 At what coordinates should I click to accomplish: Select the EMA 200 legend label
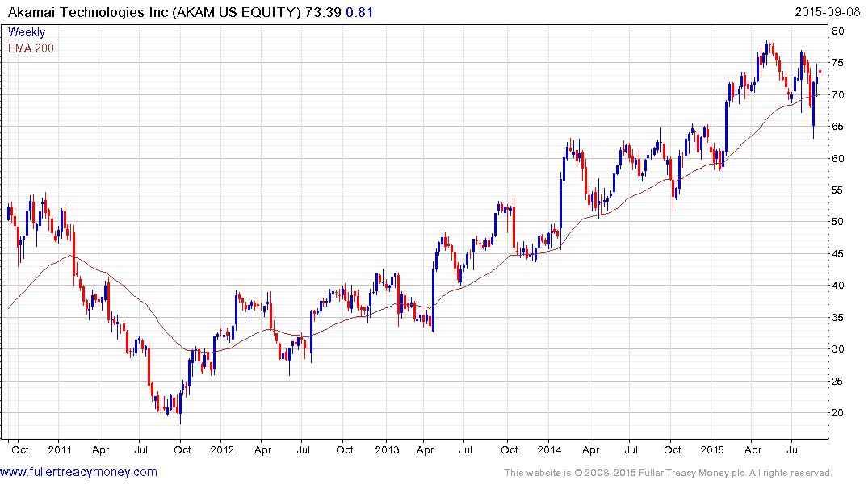tap(31, 48)
